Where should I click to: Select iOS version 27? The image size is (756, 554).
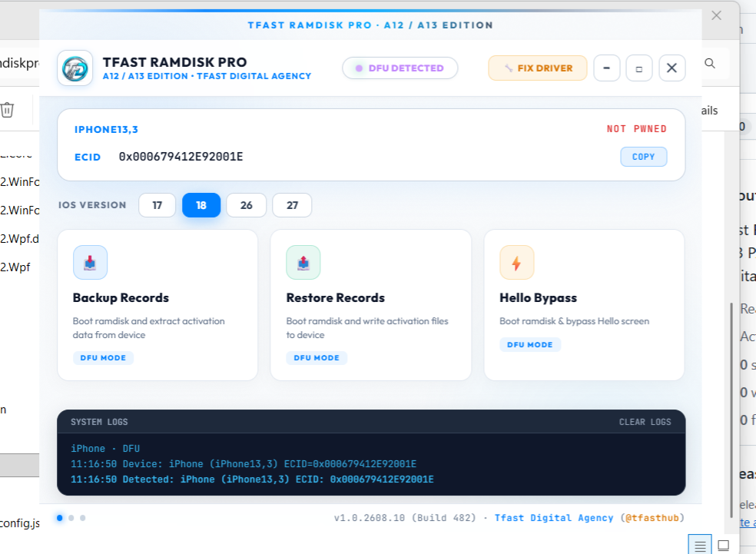pos(292,205)
